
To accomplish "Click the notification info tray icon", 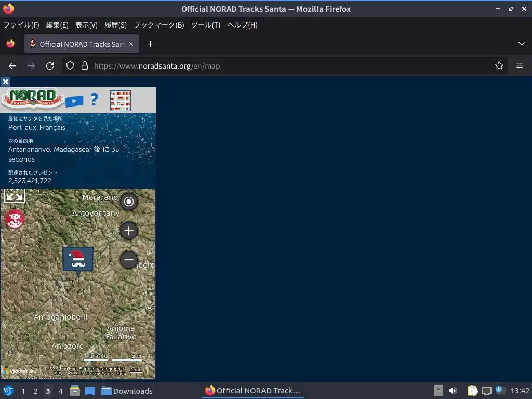I will pos(500,390).
